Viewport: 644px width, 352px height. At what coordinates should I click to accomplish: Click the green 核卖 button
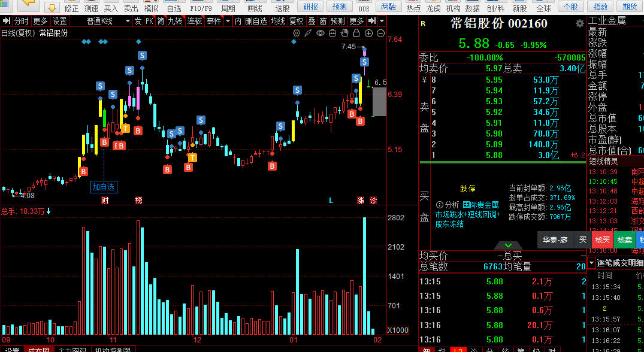624,240
